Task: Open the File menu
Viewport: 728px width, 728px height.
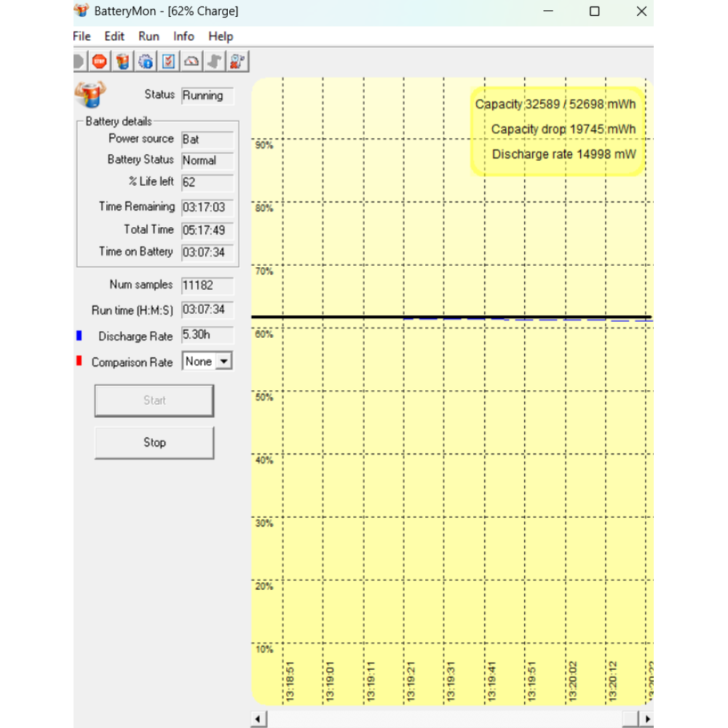Action: (x=82, y=36)
